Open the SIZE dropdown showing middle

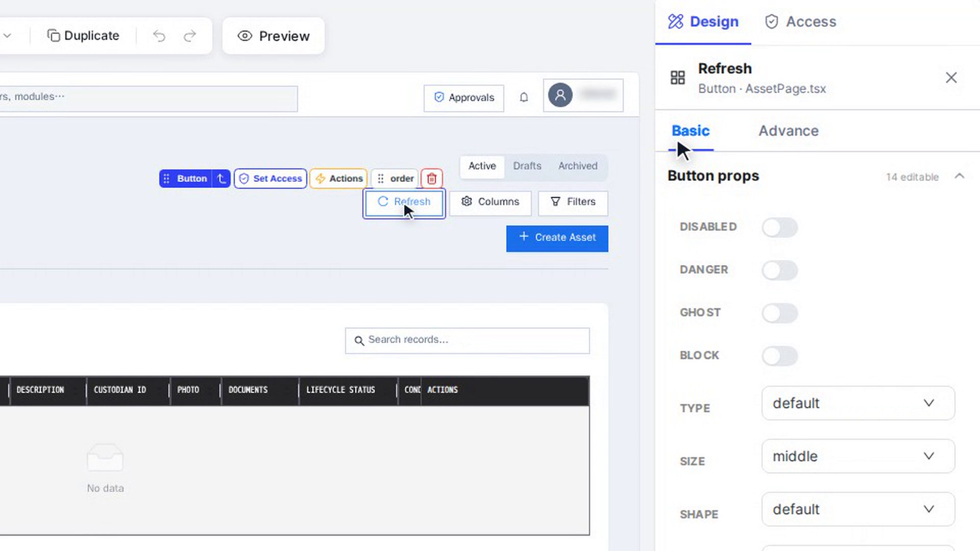click(x=858, y=456)
